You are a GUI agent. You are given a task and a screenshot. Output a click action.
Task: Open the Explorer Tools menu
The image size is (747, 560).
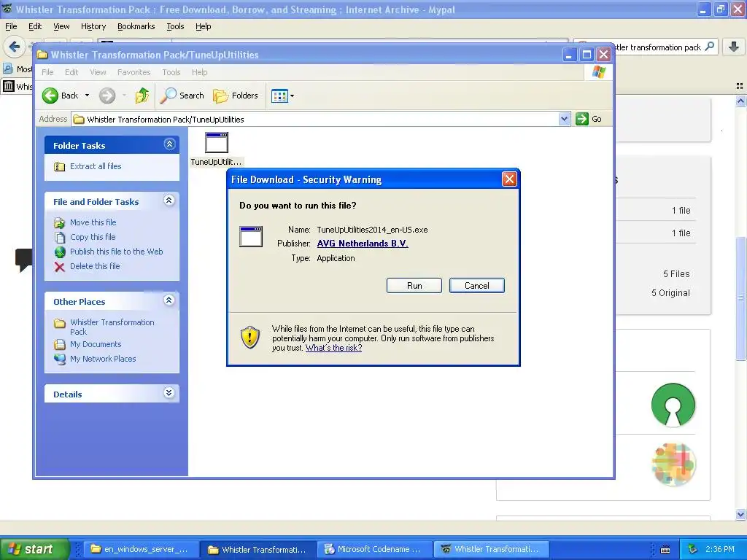[x=171, y=72]
